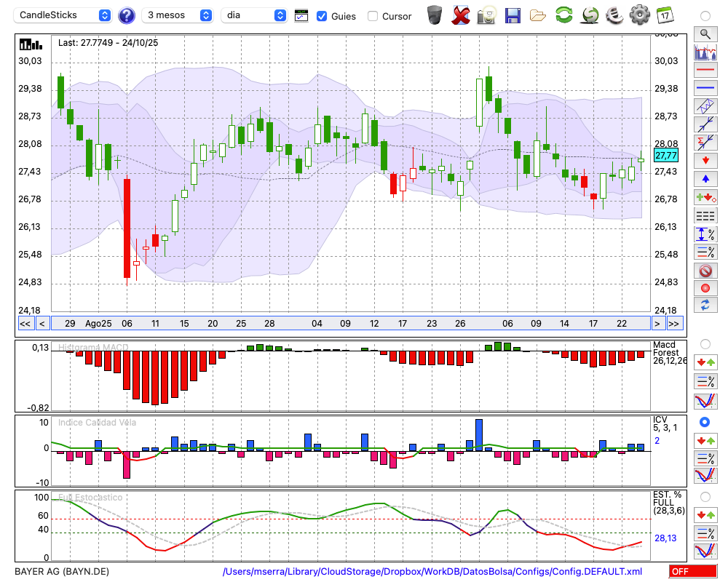
Task: Click the red horizontal line drawing tool
Action: coord(705,71)
